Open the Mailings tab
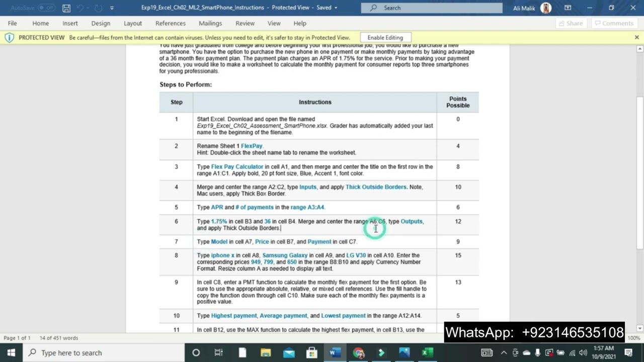The image size is (644, 362). pyautogui.click(x=210, y=23)
